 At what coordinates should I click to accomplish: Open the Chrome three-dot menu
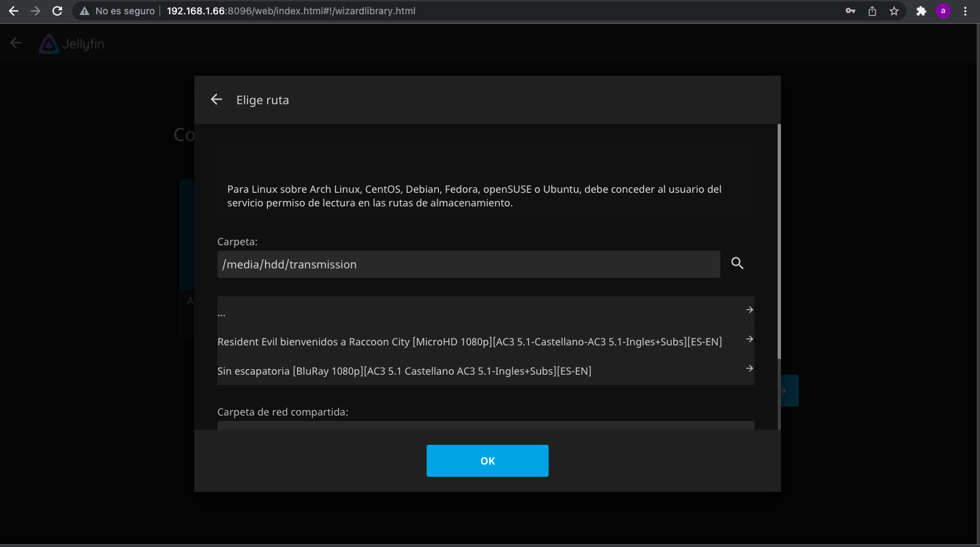coord(966,11)
